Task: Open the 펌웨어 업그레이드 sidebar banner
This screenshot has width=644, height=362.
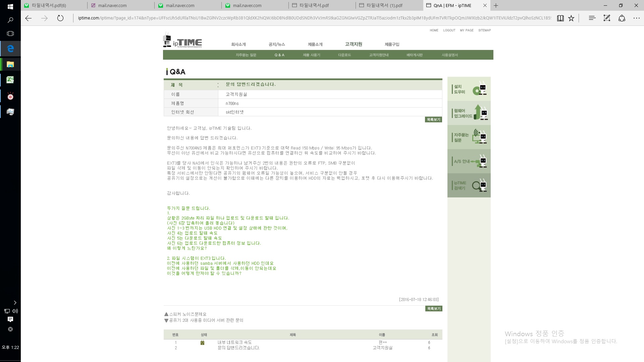Action: [x=469, y=113]
